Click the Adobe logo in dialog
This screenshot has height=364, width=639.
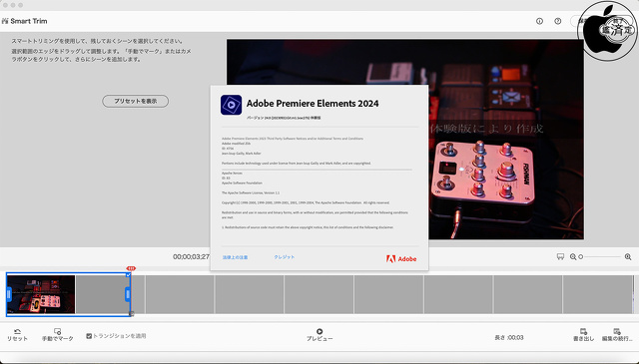coord(401,258)
